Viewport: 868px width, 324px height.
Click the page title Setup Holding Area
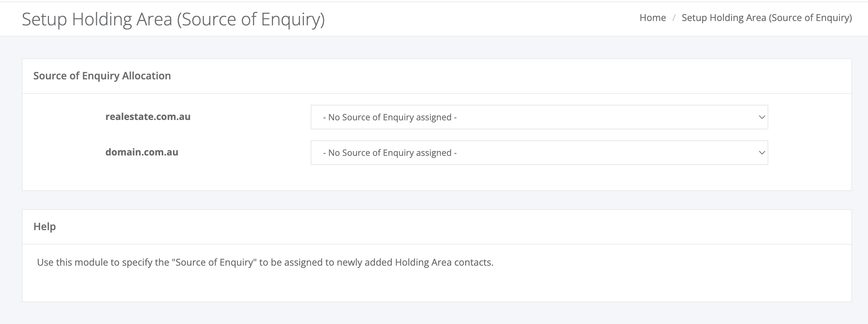(173, 19)
